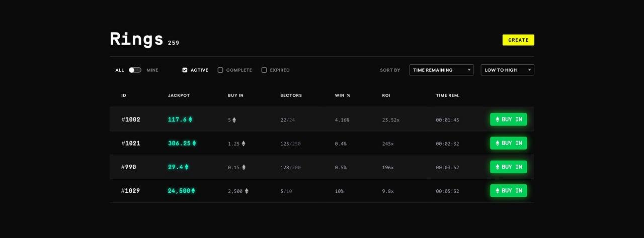Screen dimensions: 644x238
Task: Enable the Complete filter checkbox
Action: click(220, 70)
